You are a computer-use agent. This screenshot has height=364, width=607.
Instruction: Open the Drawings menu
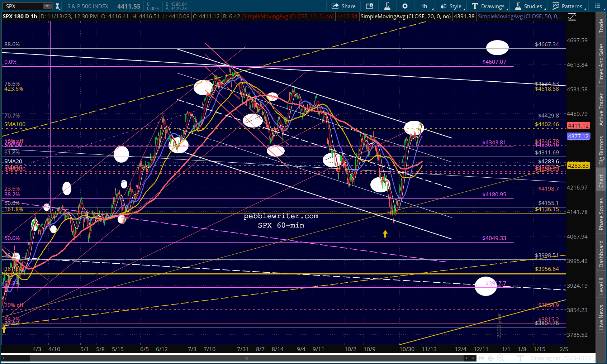click(488, 6)
